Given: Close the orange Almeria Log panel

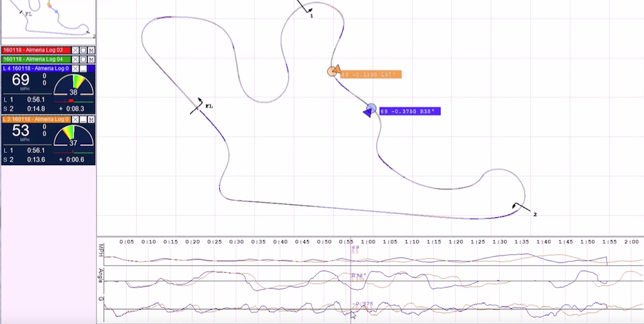Looking at the screenshot, I should point(75,120).
